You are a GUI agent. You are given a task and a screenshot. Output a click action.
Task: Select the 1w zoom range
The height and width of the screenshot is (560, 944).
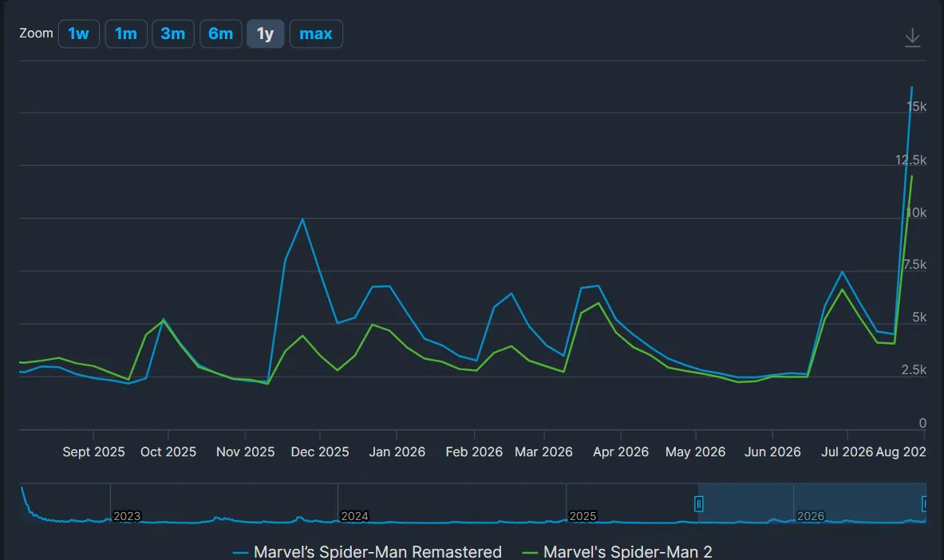79,34
